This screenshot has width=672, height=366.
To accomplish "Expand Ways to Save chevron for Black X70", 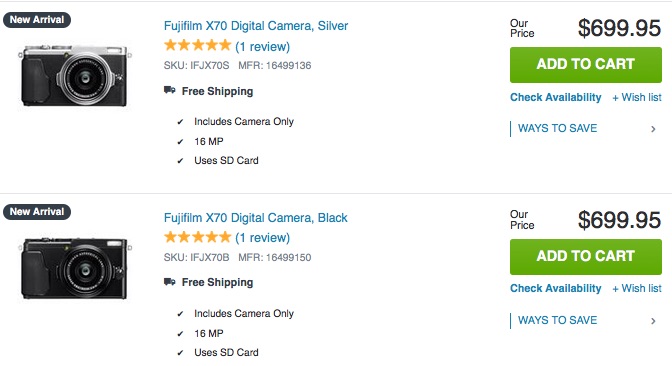I will click(x=653, y=321).
